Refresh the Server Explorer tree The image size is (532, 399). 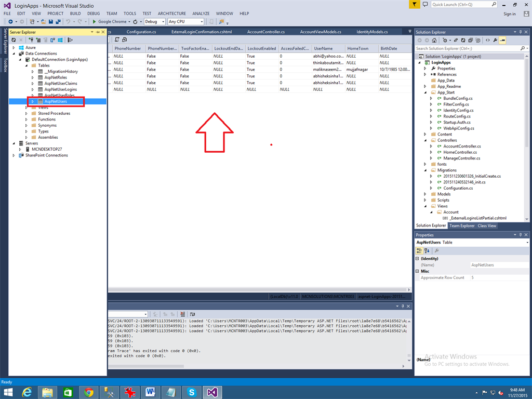point(14,40)
